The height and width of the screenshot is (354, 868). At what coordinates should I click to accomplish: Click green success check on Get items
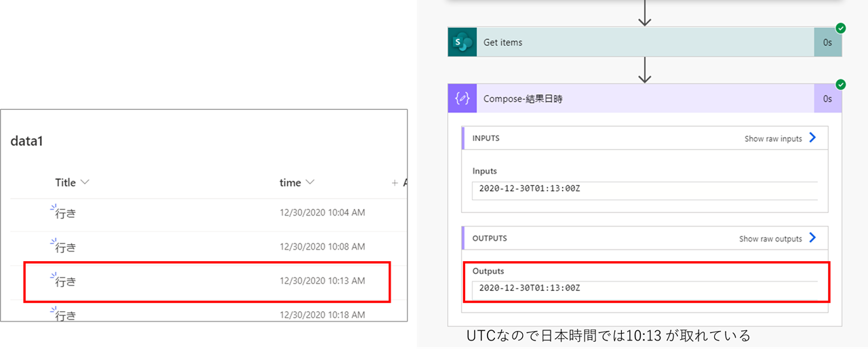coord(841,28)
